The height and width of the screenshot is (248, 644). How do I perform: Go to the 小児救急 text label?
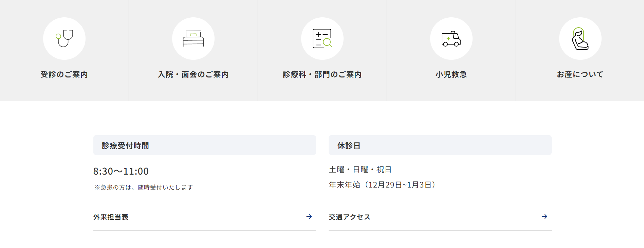451,74
